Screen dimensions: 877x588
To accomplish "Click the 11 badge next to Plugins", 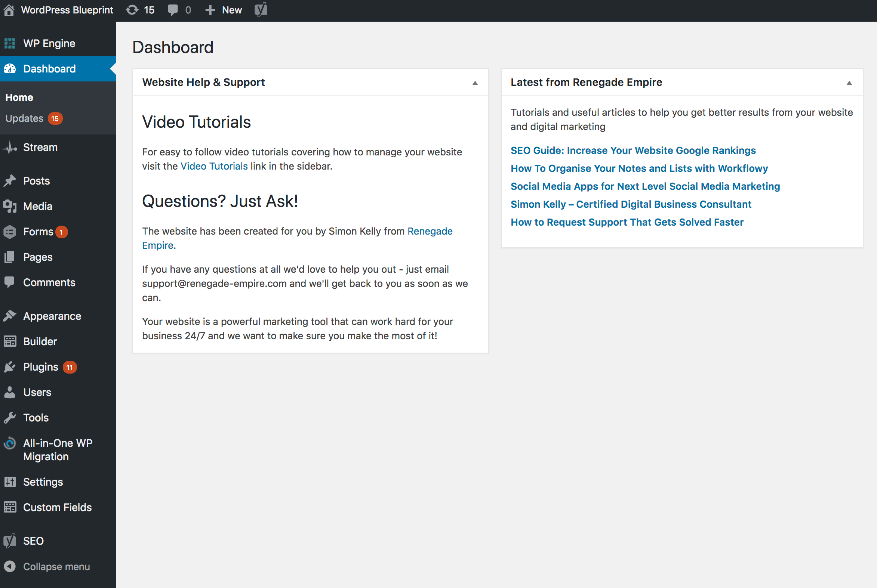I will pos(70,368).
